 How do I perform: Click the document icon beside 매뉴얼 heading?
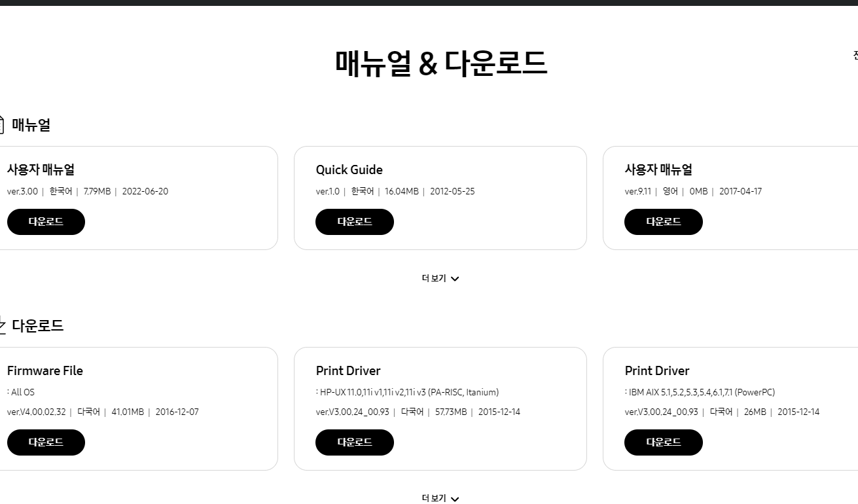coord(2,124)
